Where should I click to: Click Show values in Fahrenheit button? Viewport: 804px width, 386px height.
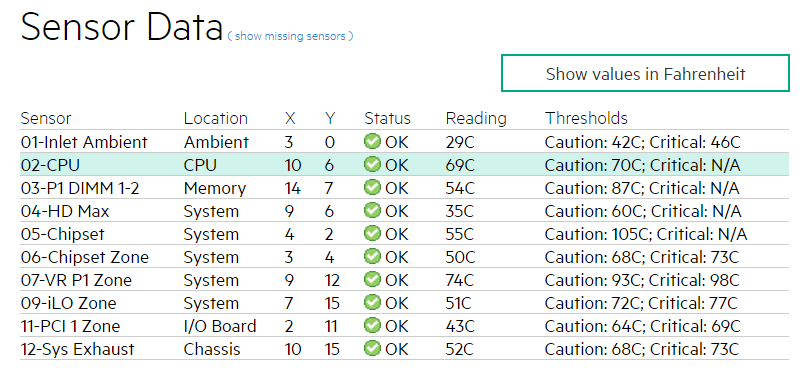[645, 73]
